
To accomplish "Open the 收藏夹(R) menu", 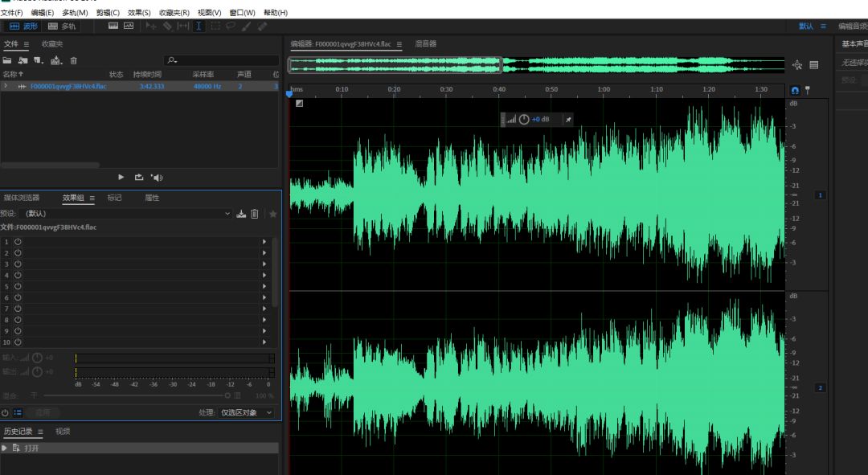I will coord(174,12).
